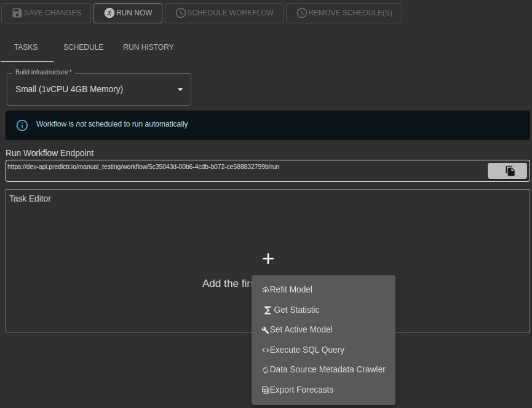Choose Get Statistic from the task menu

pos(324,310)
